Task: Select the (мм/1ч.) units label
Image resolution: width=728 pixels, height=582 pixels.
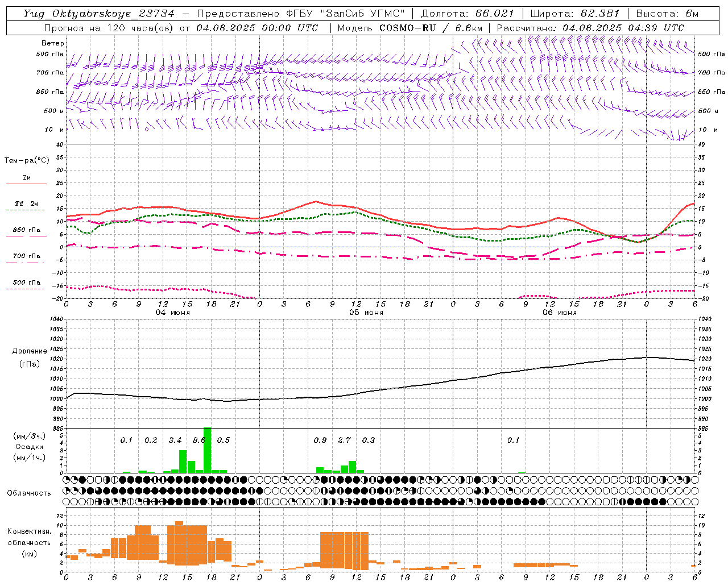Action: coord(29,458)
